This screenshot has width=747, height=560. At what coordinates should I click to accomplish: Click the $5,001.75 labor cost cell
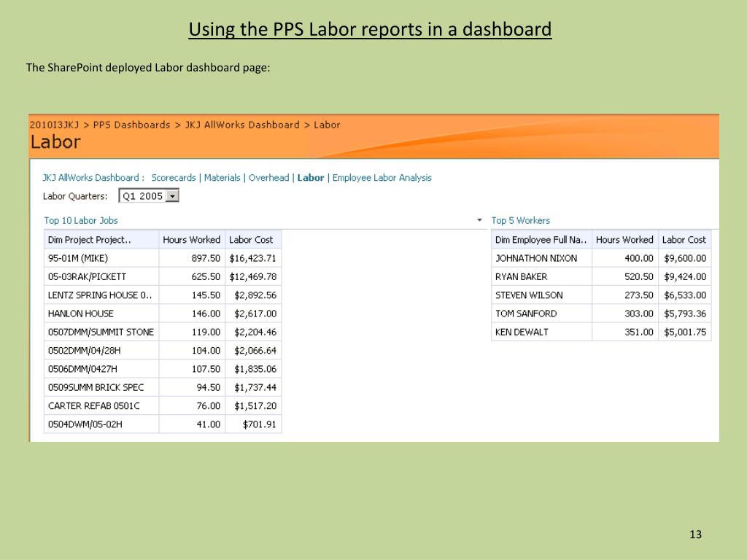pos(684,332)
